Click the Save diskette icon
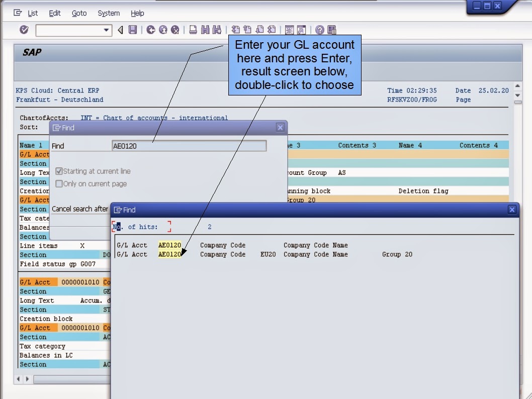 (x=133, y=30)
